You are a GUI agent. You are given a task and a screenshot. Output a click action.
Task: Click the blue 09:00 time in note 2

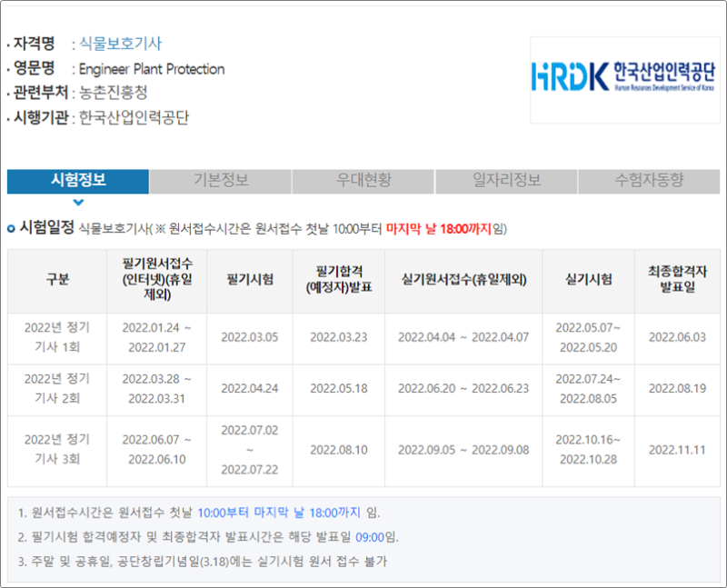tap(370, 537)
